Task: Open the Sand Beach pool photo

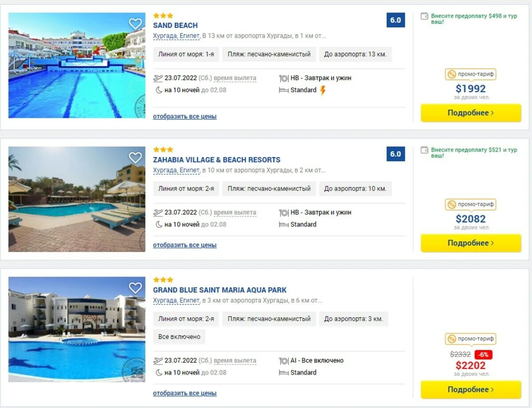Action: [77, 65]
